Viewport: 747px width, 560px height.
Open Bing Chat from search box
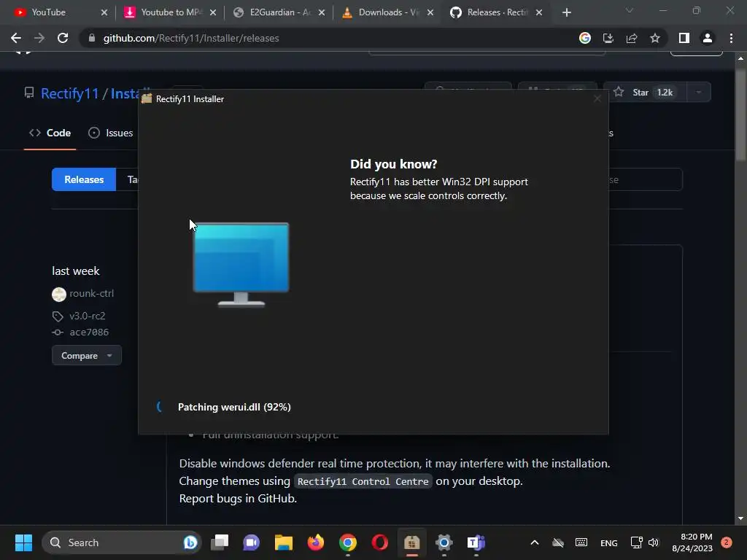[x=190, y=542]
